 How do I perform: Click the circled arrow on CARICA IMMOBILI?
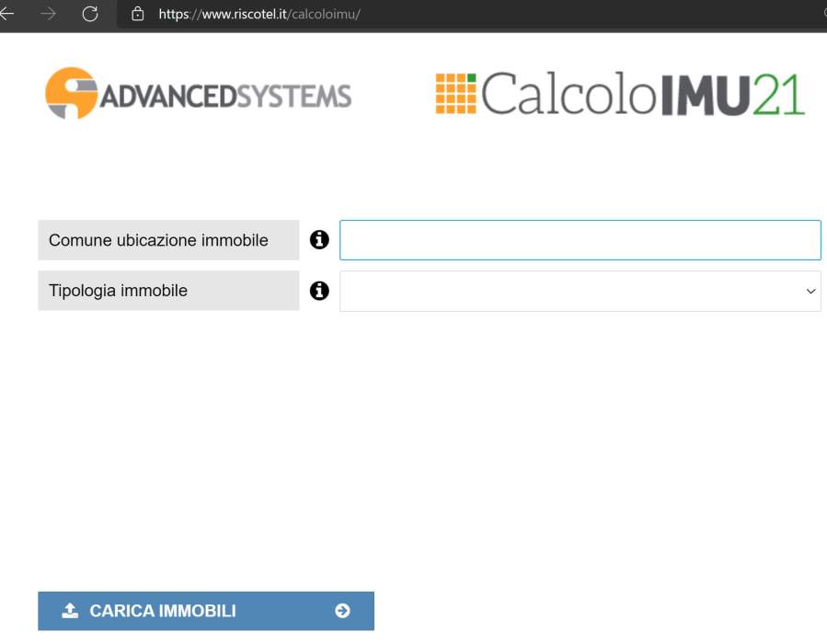click(342, 611)
